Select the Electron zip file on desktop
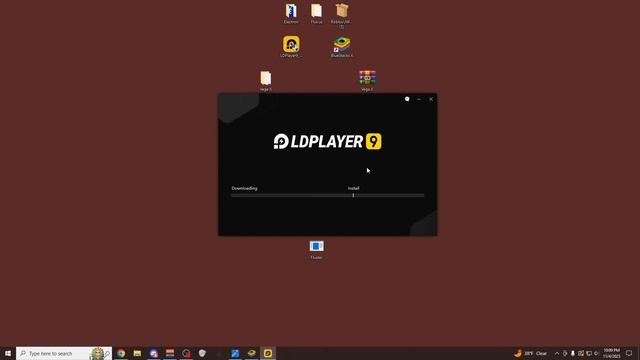 click(291, 13)
